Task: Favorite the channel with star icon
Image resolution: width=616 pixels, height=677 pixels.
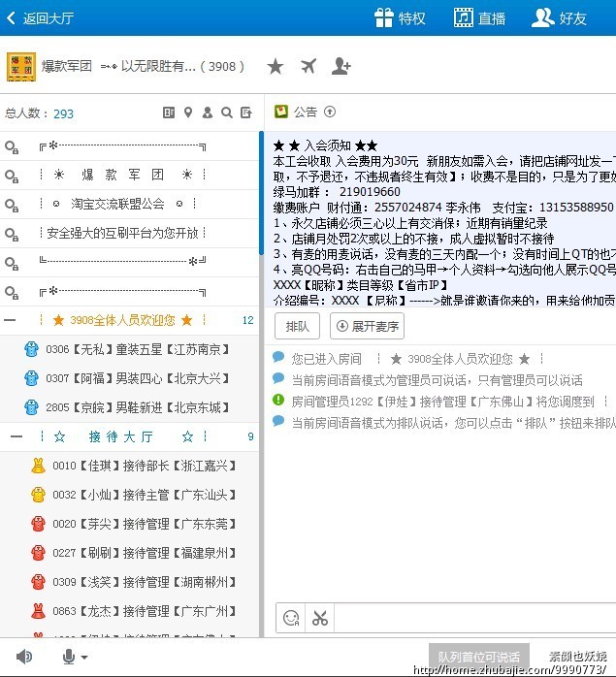Action: point(275,67)
